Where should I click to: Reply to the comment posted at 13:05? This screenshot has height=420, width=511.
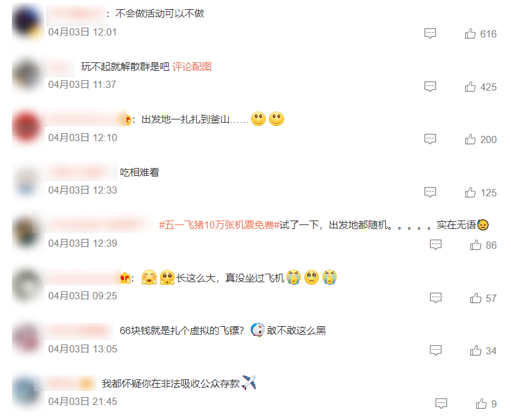point(436,350)
